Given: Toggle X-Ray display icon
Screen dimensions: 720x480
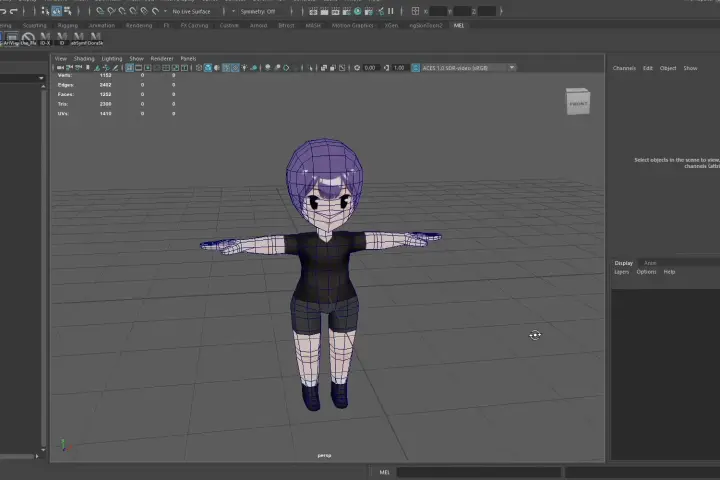Looking at the screenshot, I should tap(324, 68).
